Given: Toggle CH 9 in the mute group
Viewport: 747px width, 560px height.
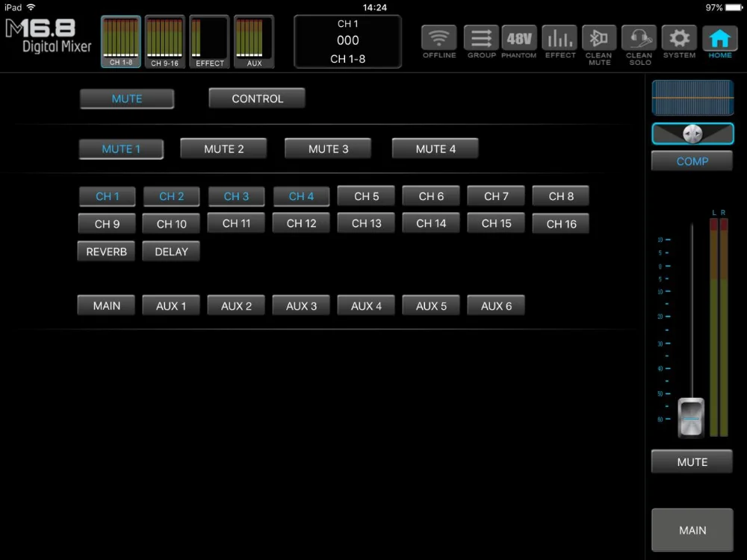Looking at the screenshot, I should 107,223.
